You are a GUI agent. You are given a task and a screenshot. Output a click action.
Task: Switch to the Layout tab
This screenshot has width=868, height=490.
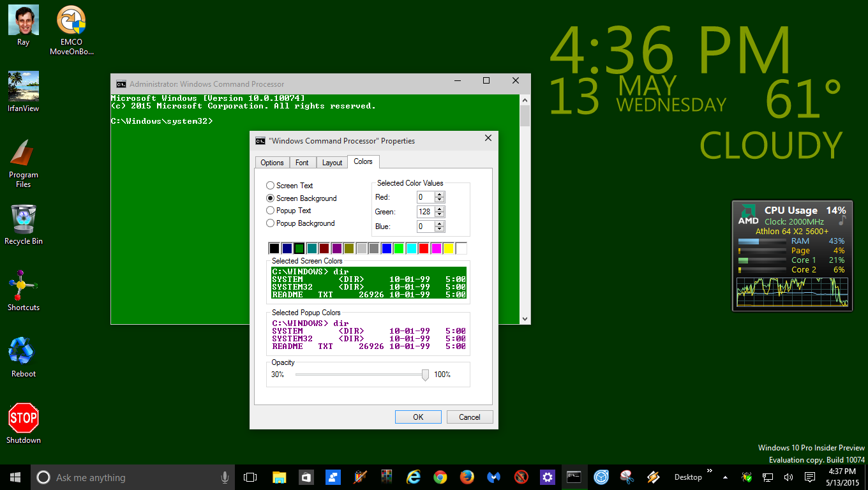tap(332, 162)
